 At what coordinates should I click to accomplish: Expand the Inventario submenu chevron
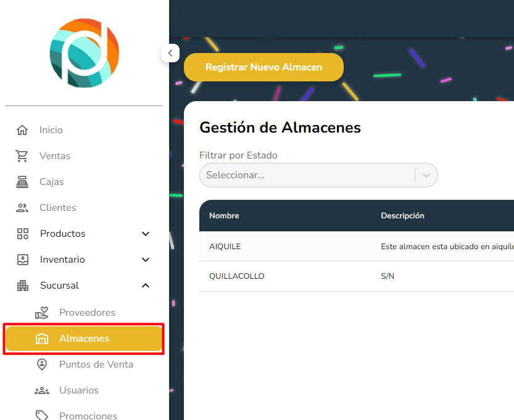coord(146,260)
